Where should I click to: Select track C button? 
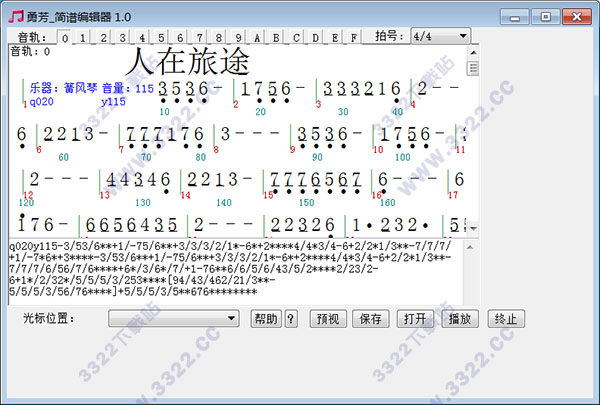pos(296,38)
